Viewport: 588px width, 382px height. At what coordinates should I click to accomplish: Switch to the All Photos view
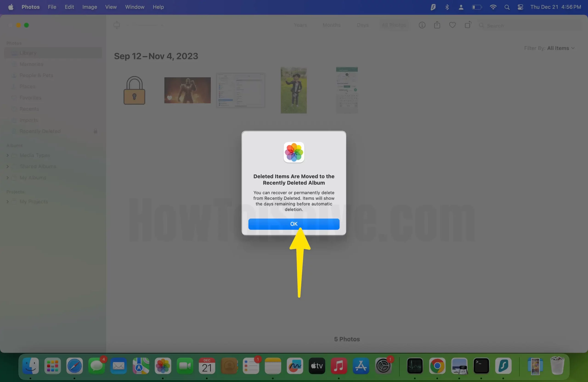click(394, 25)
